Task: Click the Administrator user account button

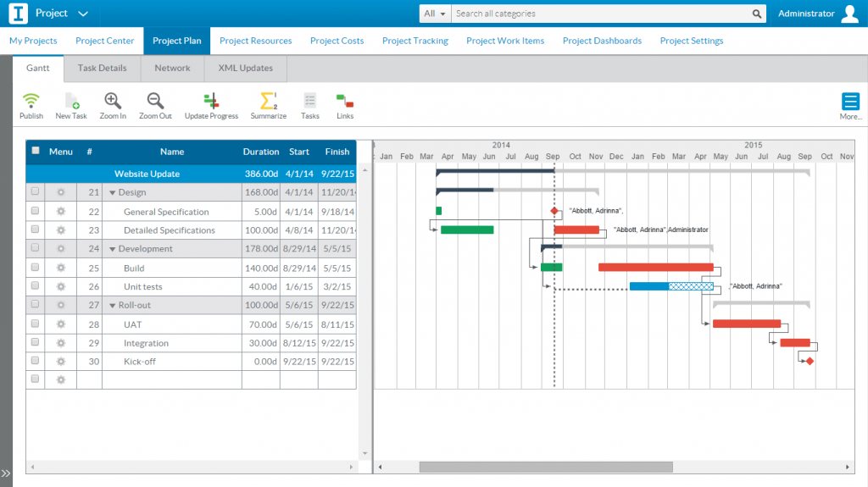Action: 818,14
